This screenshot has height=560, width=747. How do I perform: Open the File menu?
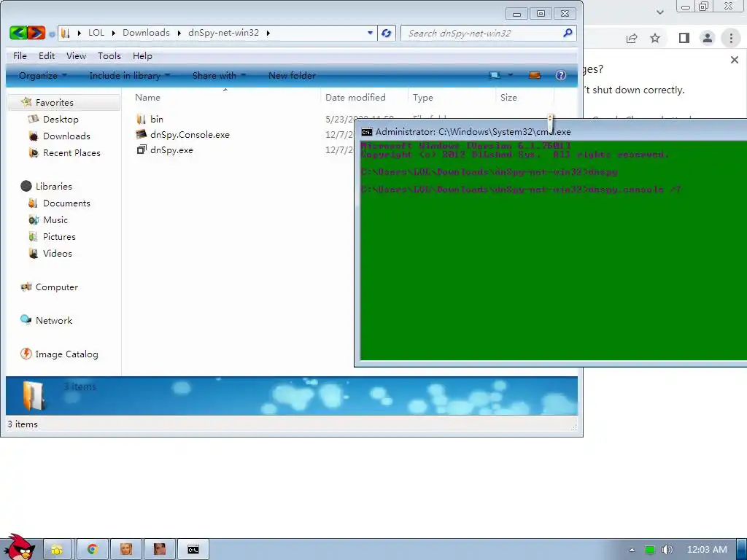20,56
